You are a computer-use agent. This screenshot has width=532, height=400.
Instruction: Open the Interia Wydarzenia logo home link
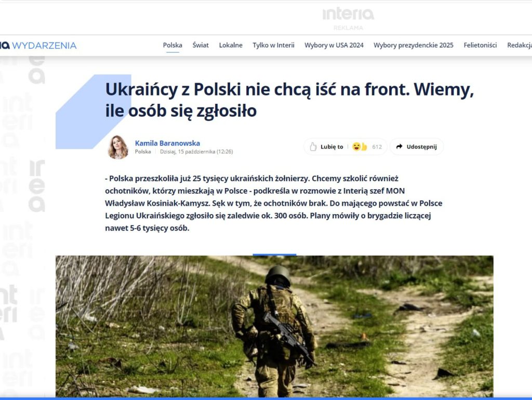pyautogui.click(x=38, y=45)
